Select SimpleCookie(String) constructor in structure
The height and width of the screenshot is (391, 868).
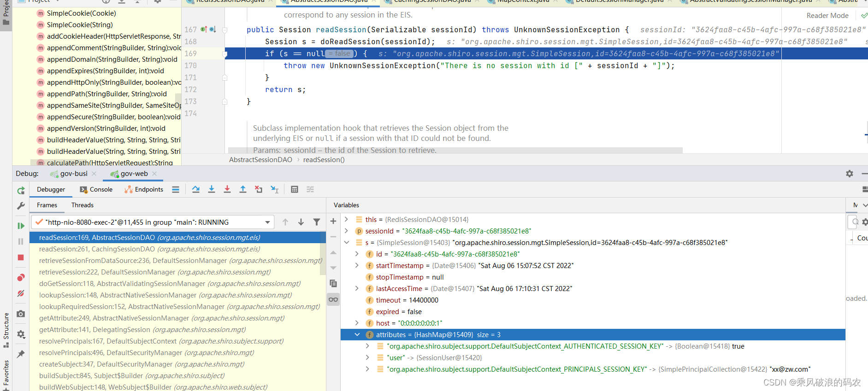pos(80,25)
